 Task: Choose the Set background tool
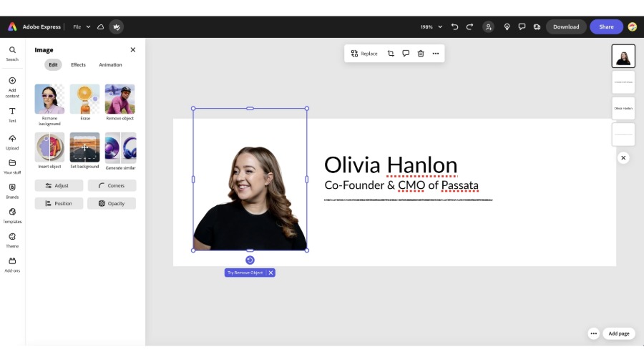[84, 150]
